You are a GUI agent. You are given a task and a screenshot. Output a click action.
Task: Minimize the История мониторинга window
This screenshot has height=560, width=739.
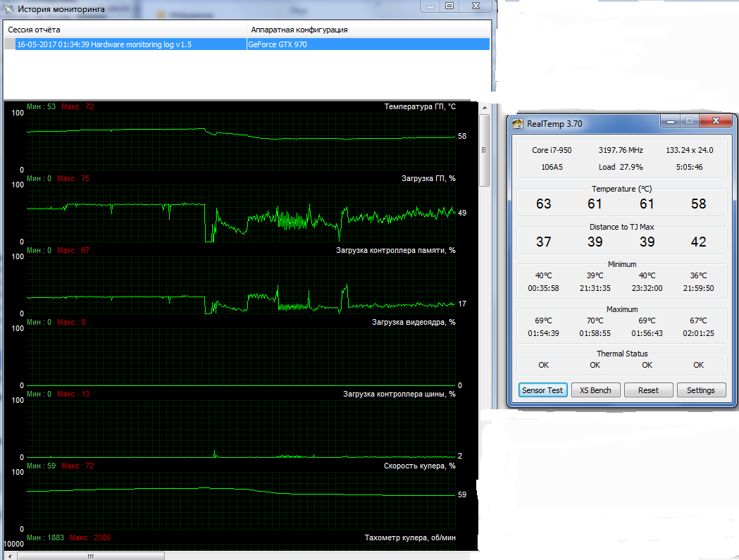click(430, 6)
